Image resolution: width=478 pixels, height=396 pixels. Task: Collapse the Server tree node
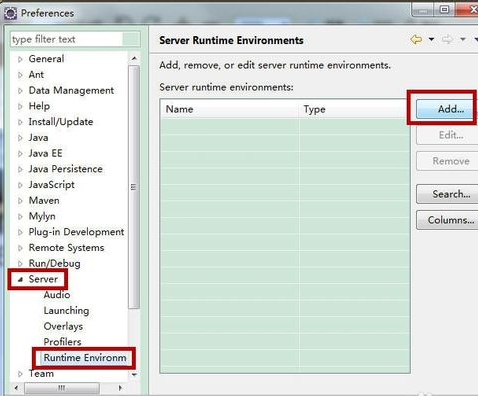coord(20,280)
